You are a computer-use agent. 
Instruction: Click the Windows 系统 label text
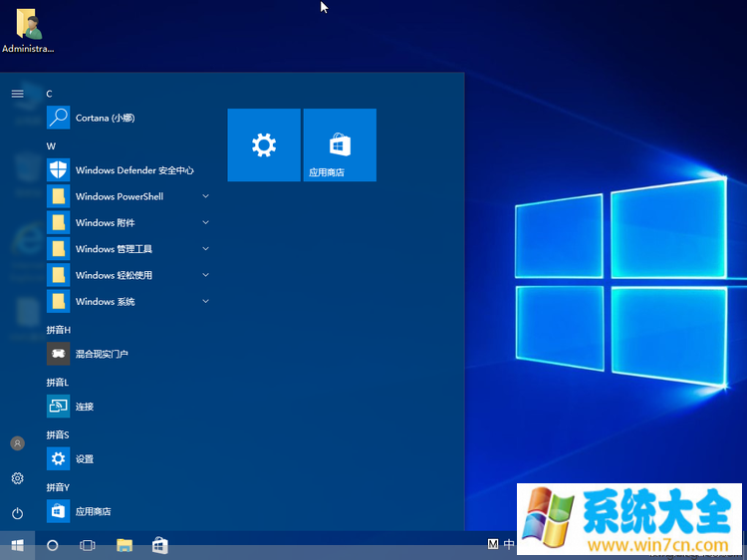pyautogui.click(x=105, y=301)
